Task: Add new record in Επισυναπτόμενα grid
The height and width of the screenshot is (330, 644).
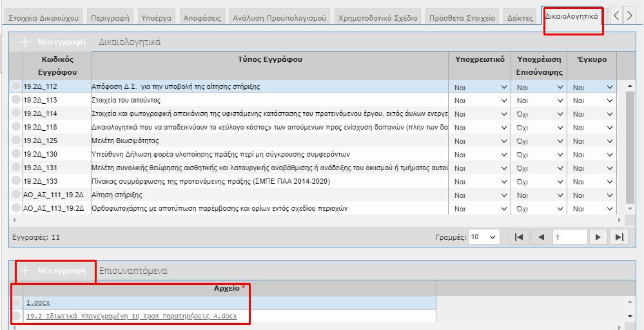Action: pyautogui.click(x=54, y=271)
